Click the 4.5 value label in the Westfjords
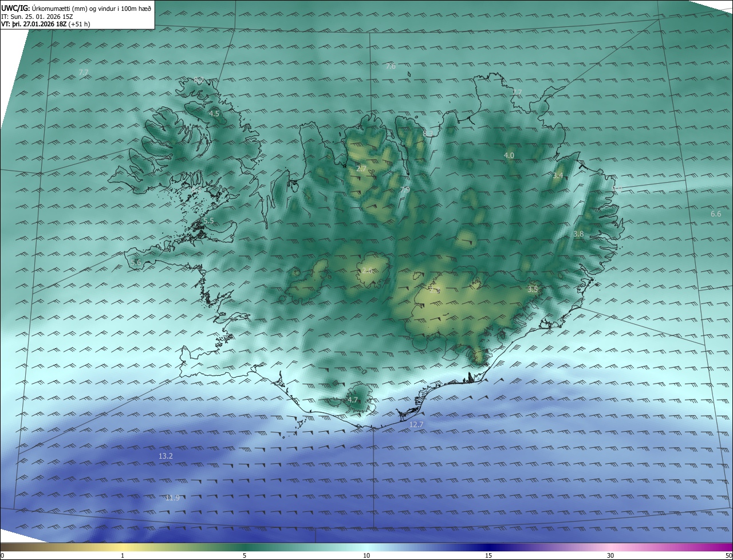This screenshot has width=733, height=560. tap(214, 114)
